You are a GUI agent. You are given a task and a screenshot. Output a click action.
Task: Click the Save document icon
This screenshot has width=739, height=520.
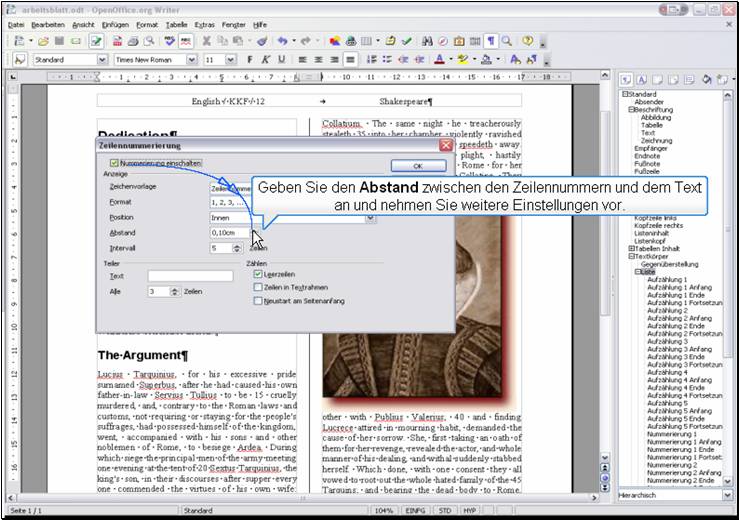pyautogui.click(x=60, y=41)
